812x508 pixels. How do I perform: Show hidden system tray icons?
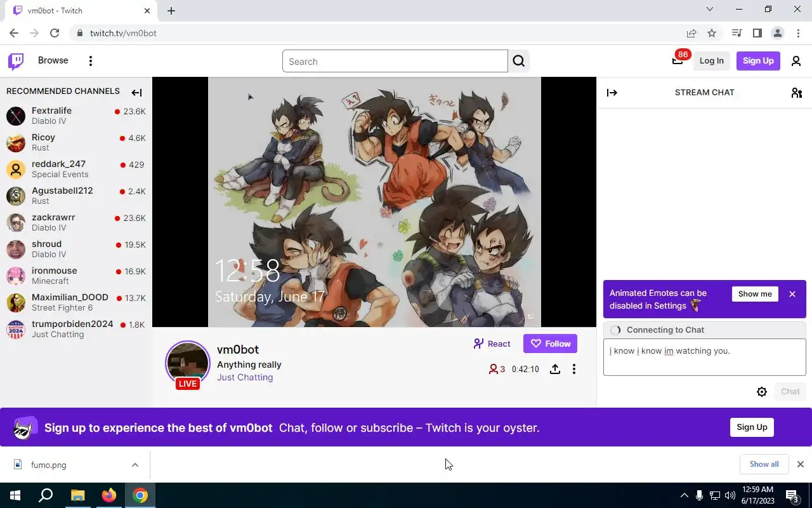click(684, 495)
